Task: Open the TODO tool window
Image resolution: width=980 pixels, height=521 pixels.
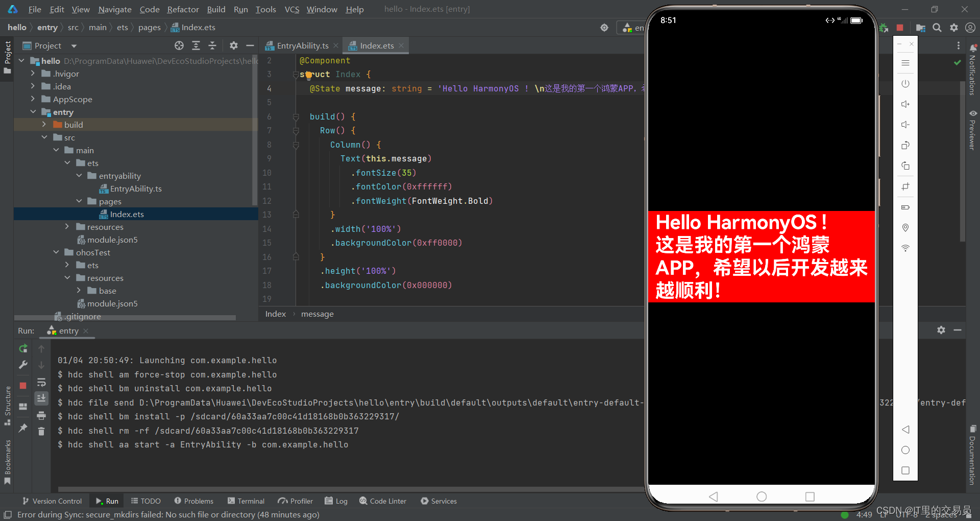Action: click(146, 501)
